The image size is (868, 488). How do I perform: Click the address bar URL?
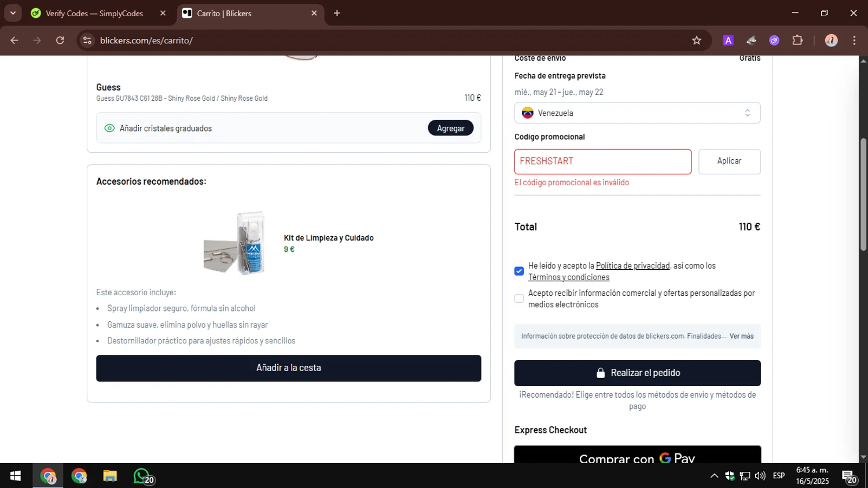click(146, 41)
